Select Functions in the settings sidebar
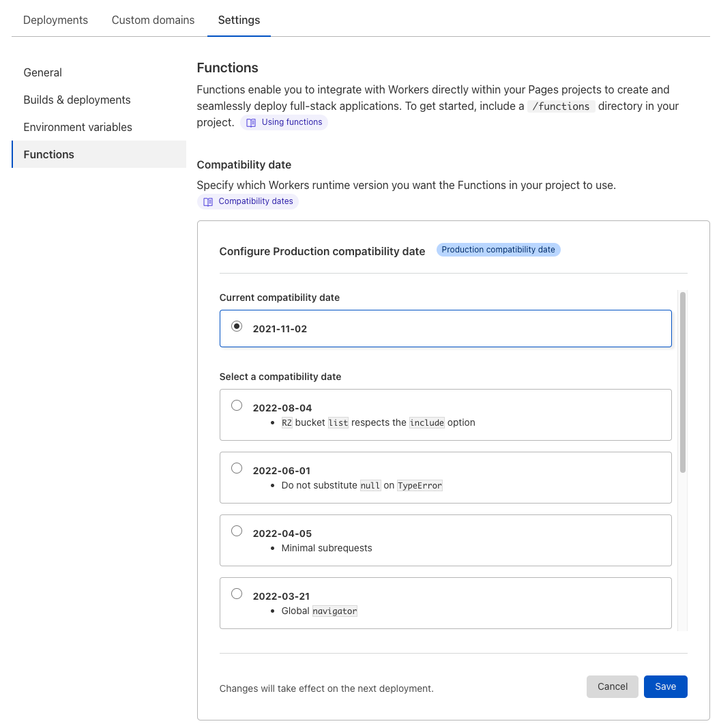Screen dimensions: 719x728 tap(49, 154)
